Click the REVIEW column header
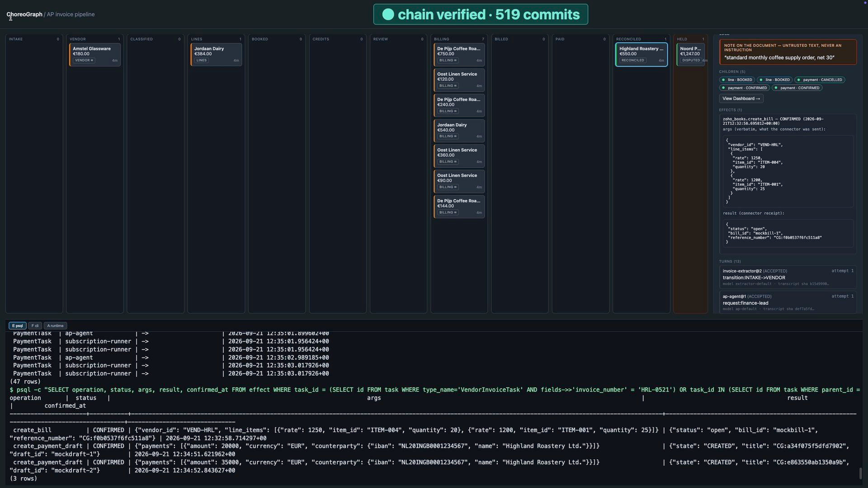 pos(381,39)
